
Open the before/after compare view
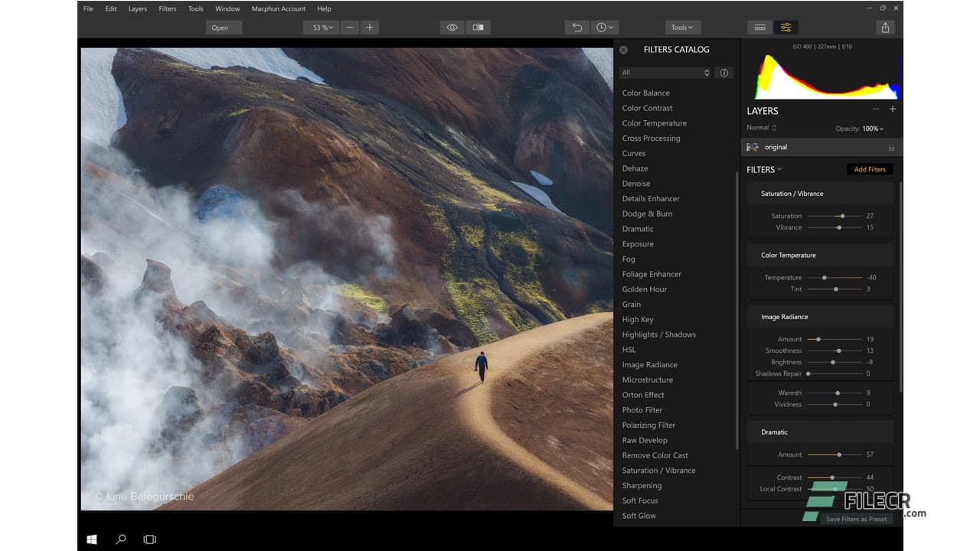click(478, 27)
